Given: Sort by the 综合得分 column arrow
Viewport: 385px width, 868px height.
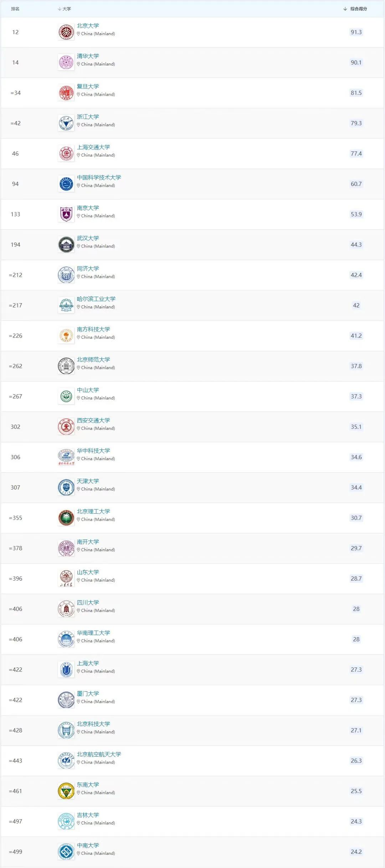Looking at the screenshot, I should tap(345, 9).
